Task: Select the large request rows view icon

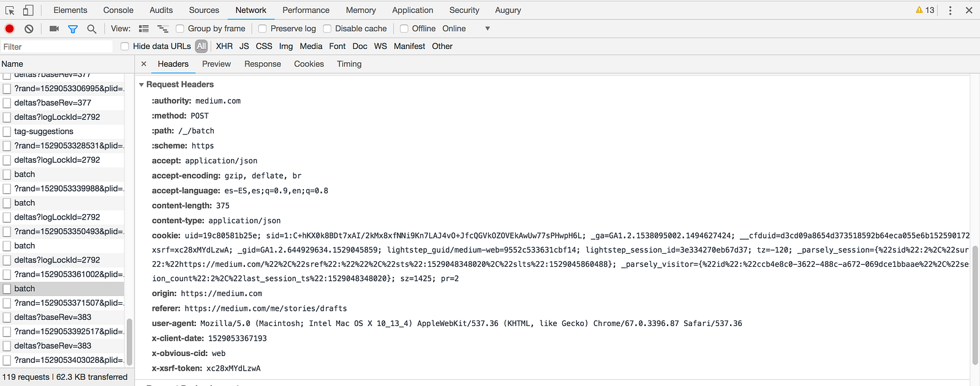Action: [x=144, y=29]
